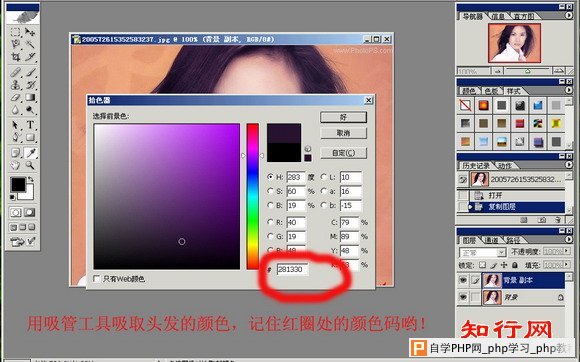
Task: Select the L lightness radio button
Action: (x=324, y=177)
